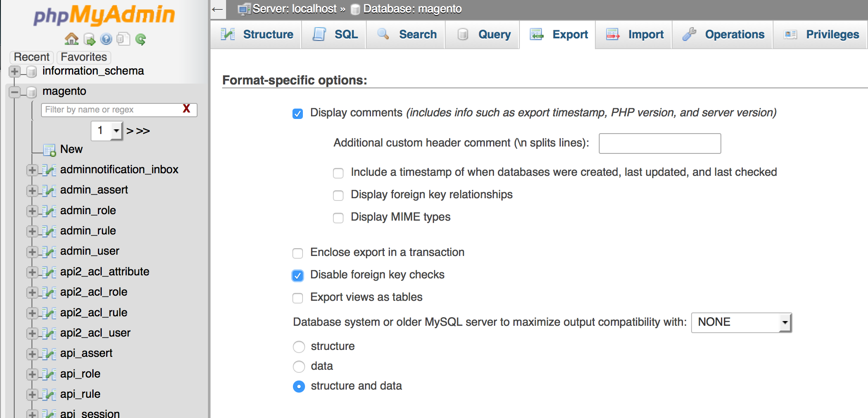Open the page number dropdown in navigation
Viewport: 868px width, 418px height.
coord(107,131)
